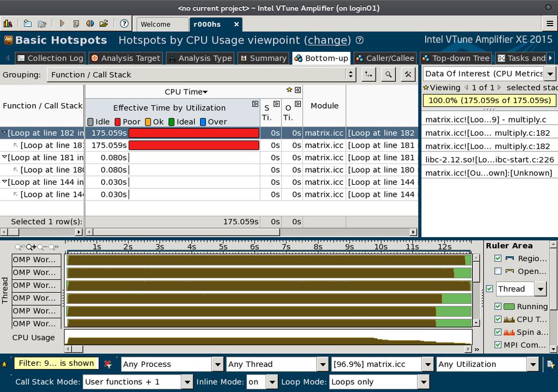Click the timeline vertical scrollbar down arrow
The height and width of the screenshot is (392, 558).
pos(476,323)
